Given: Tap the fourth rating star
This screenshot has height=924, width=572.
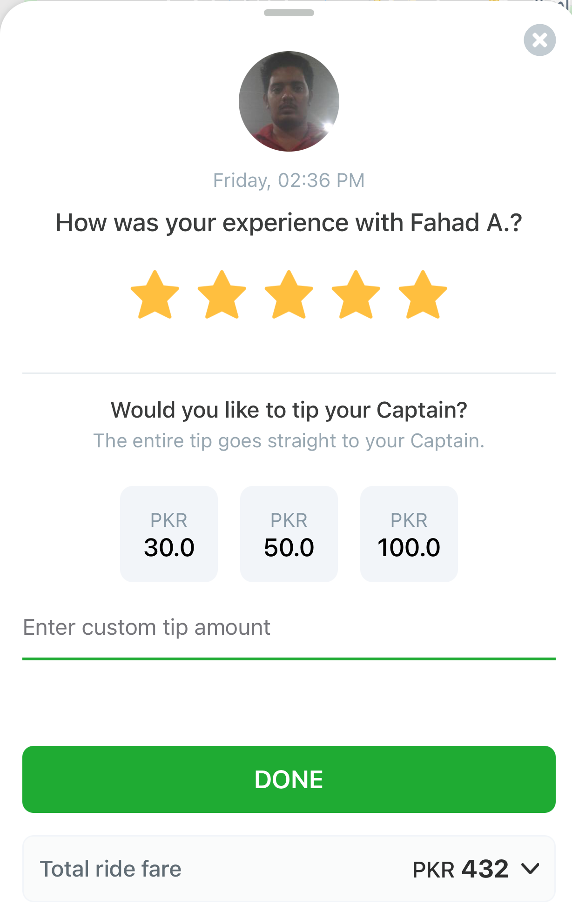Looking at the screenshot, I should 356,295.
